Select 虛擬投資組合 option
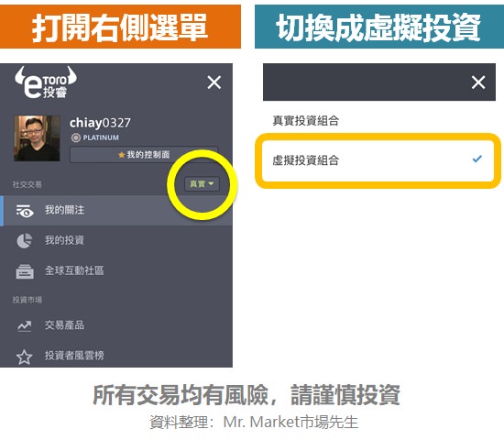This screenshot has height=440, width=504. point(378,160)
